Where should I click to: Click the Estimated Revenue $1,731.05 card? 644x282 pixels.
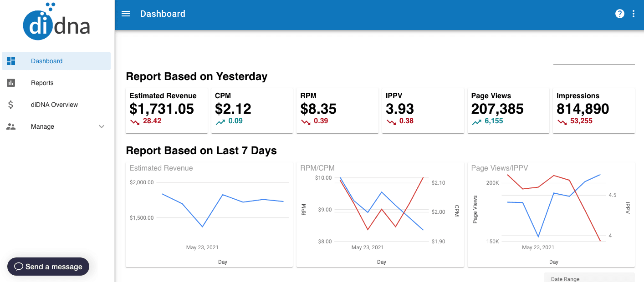point(167,111)
